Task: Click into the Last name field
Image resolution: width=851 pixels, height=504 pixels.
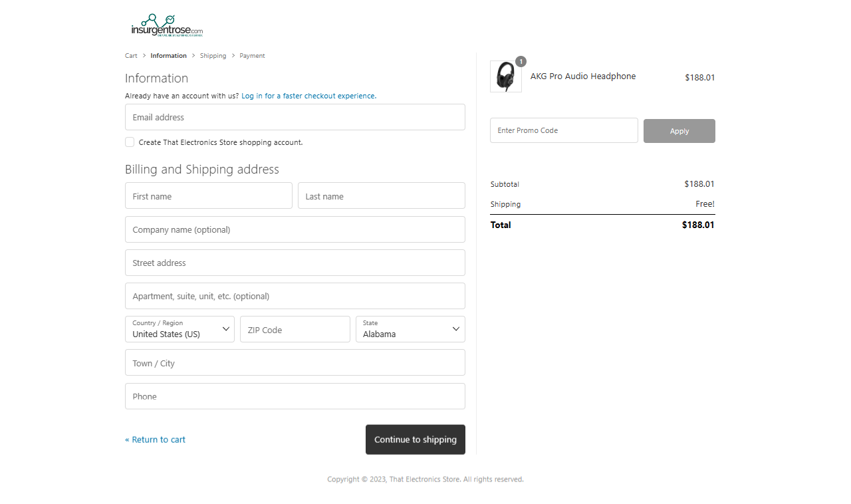Action: point(382,196)
